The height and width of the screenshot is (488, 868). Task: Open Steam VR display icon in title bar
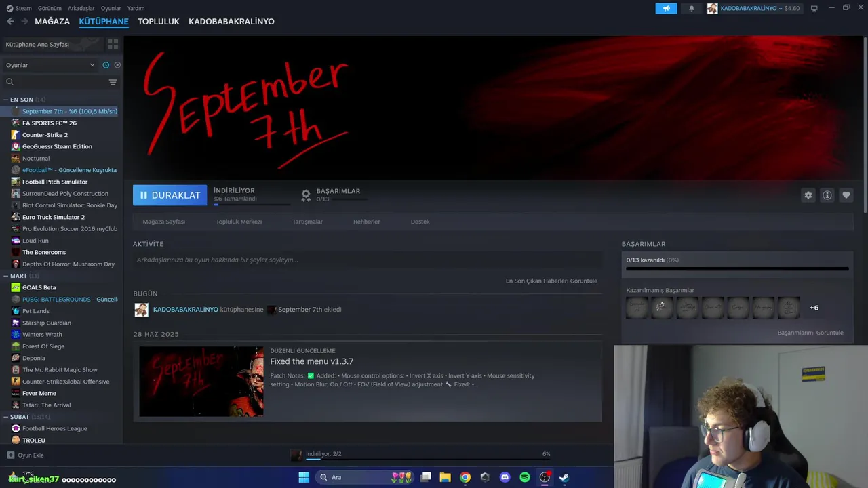coord(814,8)
